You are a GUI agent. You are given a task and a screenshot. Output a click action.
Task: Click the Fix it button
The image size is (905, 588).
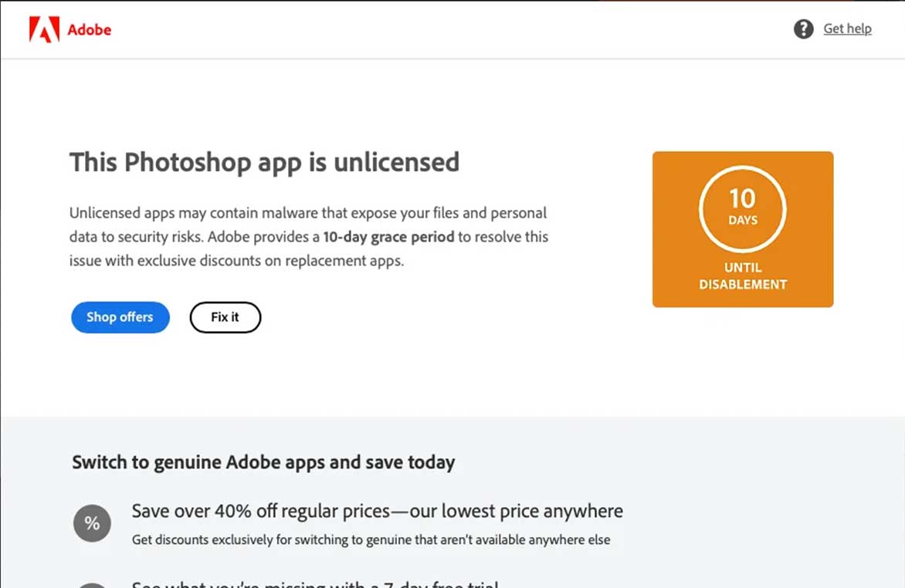click(x=225, y=317)
